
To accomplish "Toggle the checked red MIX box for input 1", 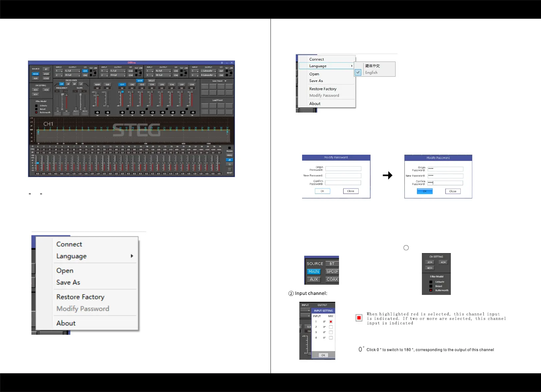I will tap(331, 322).
